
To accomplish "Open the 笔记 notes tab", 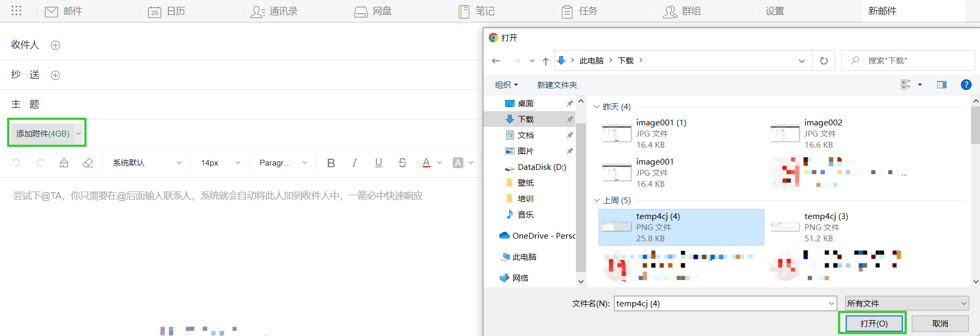I will click(x=477, y=11).
